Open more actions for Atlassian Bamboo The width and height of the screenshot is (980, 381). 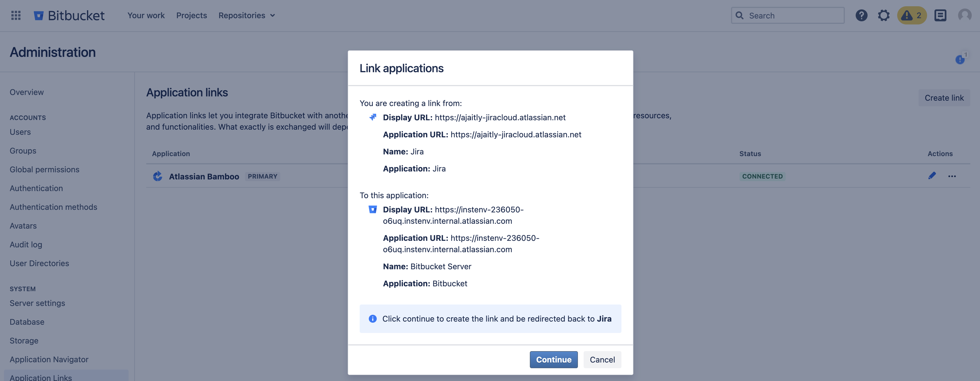(952, 176)
